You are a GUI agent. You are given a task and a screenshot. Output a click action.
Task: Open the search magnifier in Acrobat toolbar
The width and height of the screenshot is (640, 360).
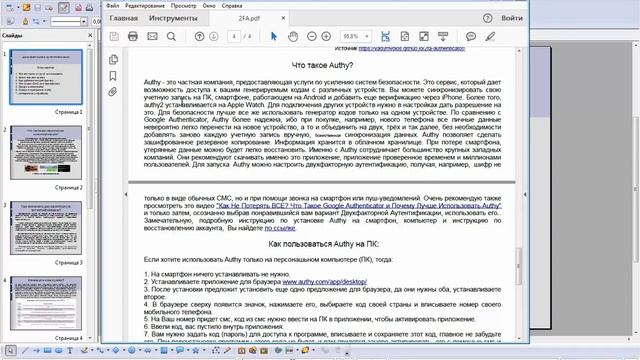(x=171, y=36)
